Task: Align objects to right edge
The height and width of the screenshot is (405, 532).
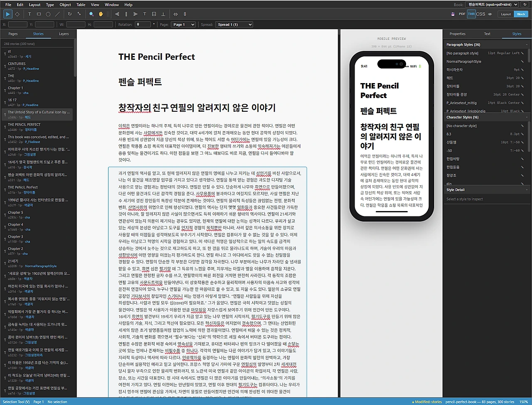Action: (135, 14)
